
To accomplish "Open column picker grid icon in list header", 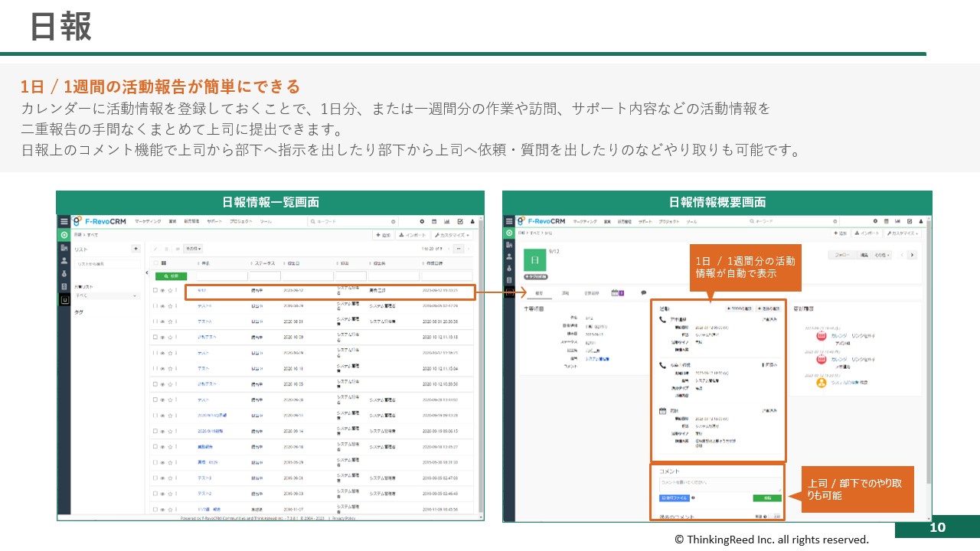I will (164, 262).
